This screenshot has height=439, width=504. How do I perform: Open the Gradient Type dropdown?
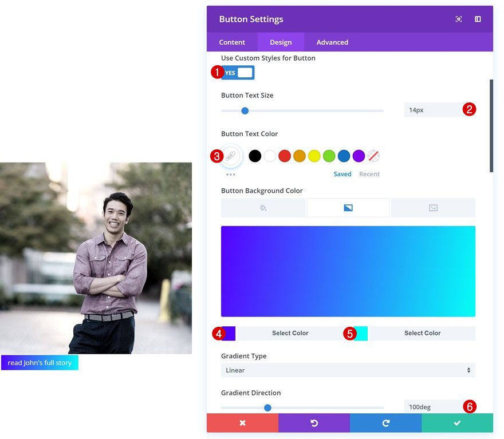[348, 370]
